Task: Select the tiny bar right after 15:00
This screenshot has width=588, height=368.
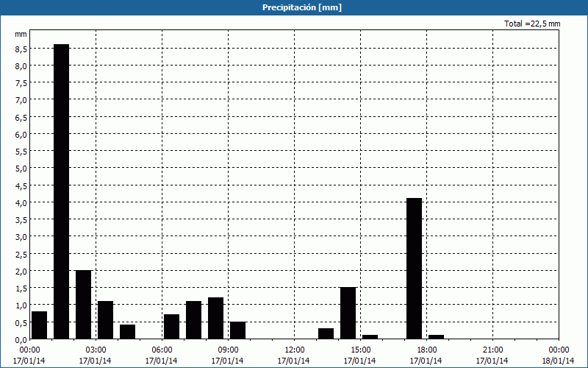Action: click(x=370, y=337)
